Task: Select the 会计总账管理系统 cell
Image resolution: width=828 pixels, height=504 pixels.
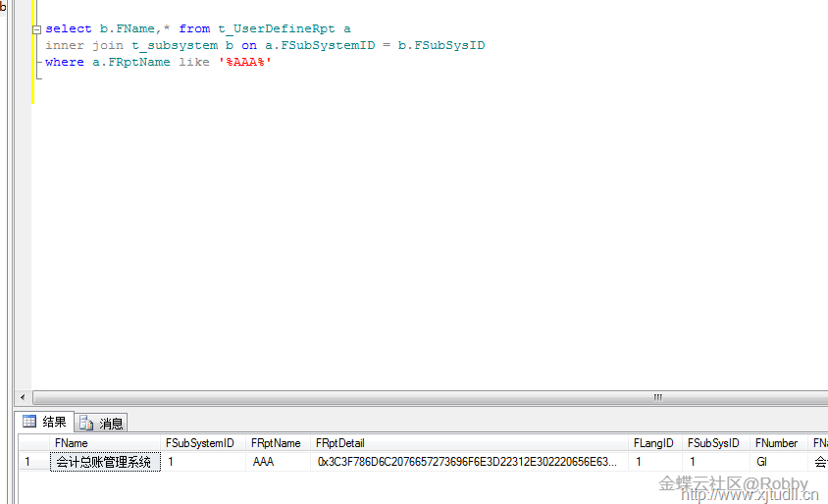Action: 104,462
